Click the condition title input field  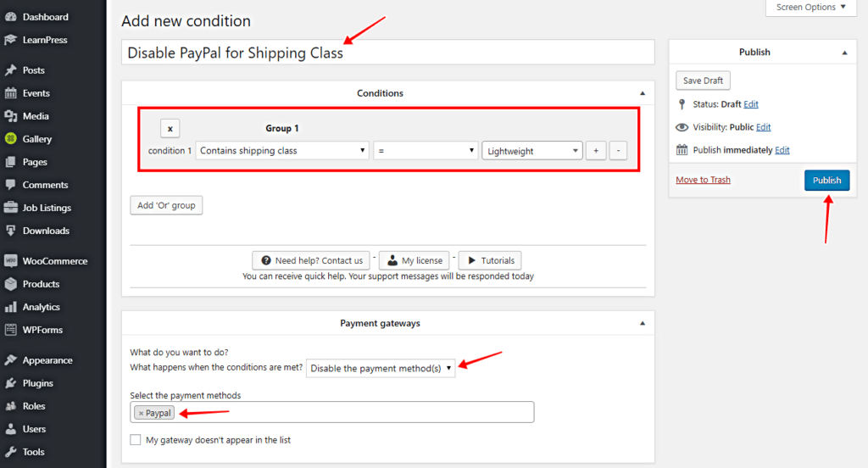[x=387, y=53]
